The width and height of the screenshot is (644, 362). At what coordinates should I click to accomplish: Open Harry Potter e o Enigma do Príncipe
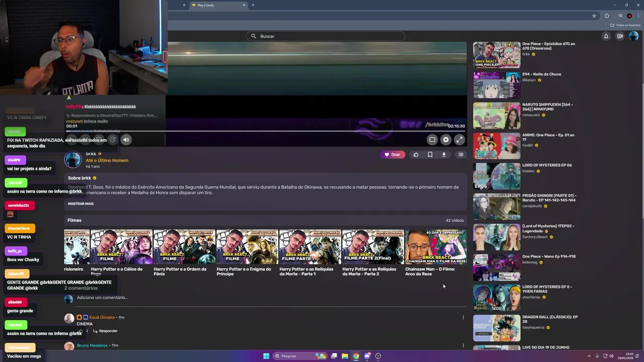click(247, 247)
